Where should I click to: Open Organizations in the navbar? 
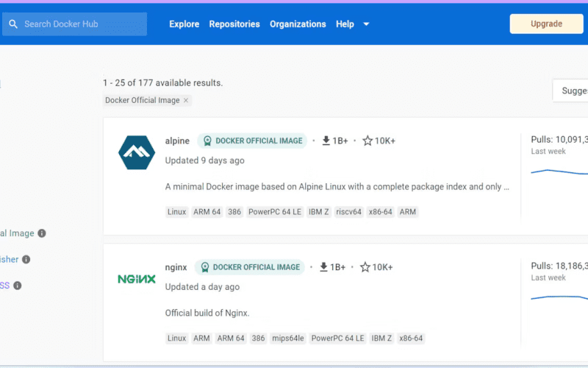tap(298, 24)
